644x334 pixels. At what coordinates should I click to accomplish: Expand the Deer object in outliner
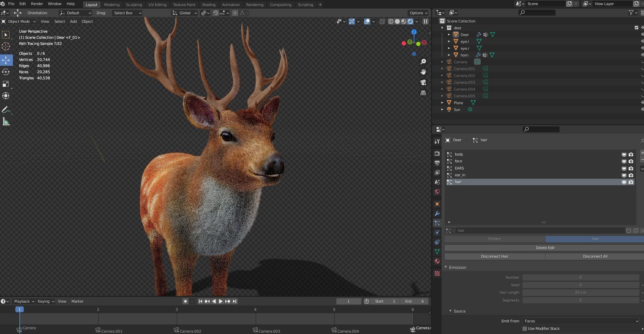click(x=449, y=34)
